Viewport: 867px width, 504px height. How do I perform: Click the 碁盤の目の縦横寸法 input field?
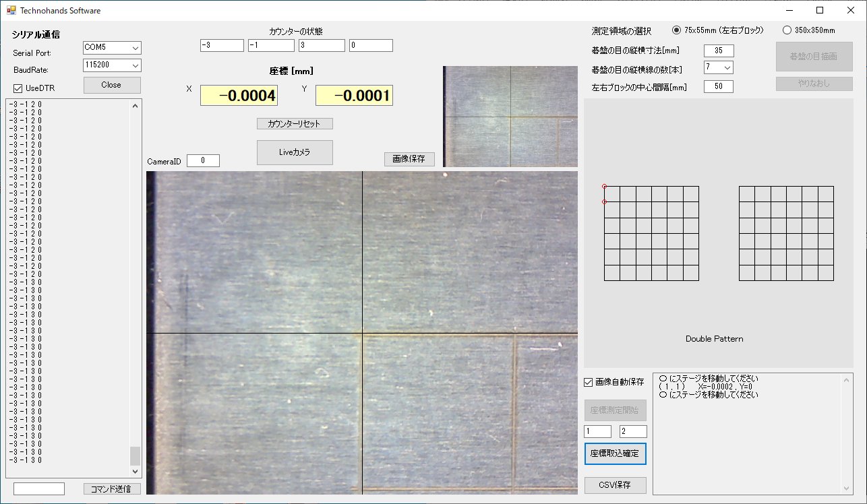tap(719, 51)
